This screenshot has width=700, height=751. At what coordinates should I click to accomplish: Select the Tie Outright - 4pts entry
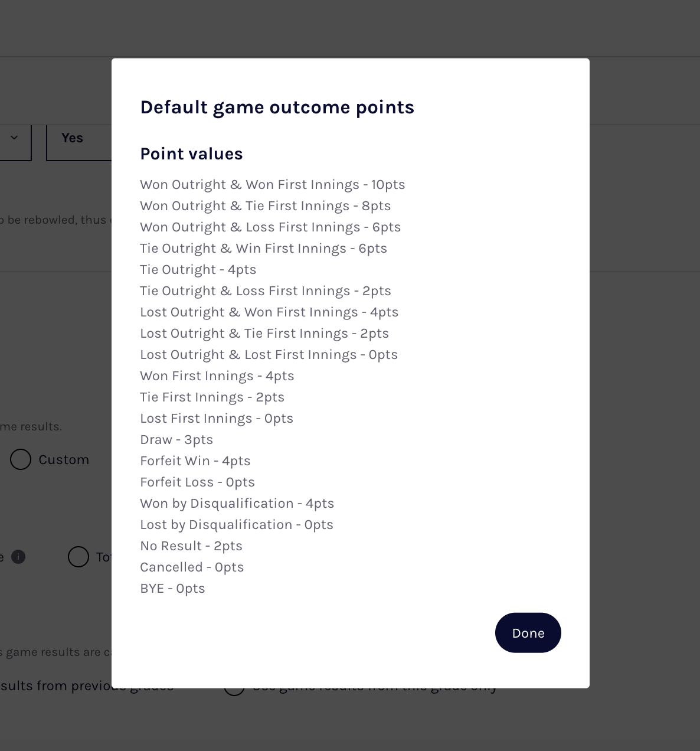coord(198,269)
